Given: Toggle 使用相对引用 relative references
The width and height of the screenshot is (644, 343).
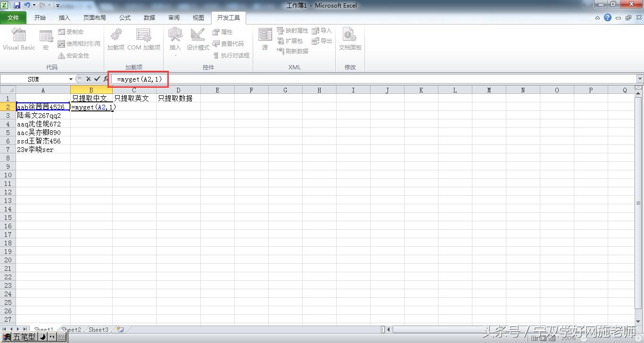Looking at the screenshot, I should [x=79, y=43].
